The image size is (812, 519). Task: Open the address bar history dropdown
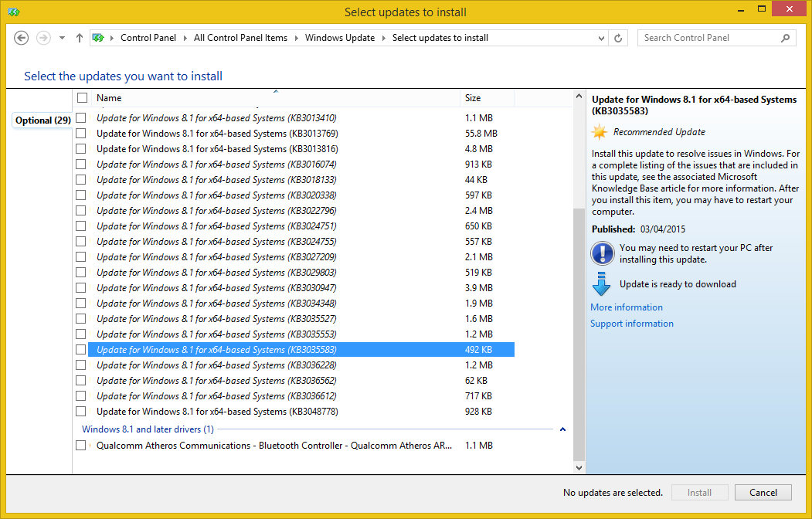pos(602,38)
